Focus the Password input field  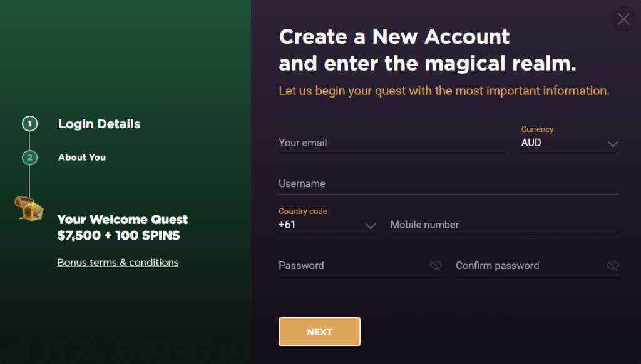(x=360, y=266)
